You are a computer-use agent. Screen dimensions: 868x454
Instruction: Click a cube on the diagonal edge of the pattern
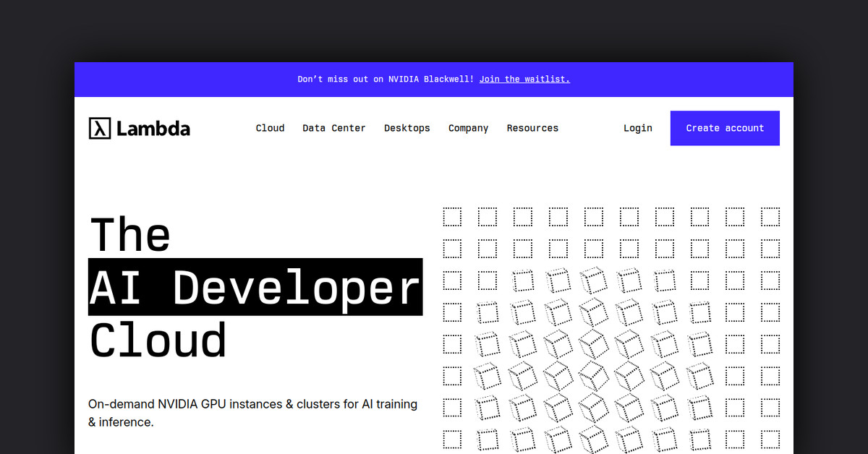click(x=523, y=280)
